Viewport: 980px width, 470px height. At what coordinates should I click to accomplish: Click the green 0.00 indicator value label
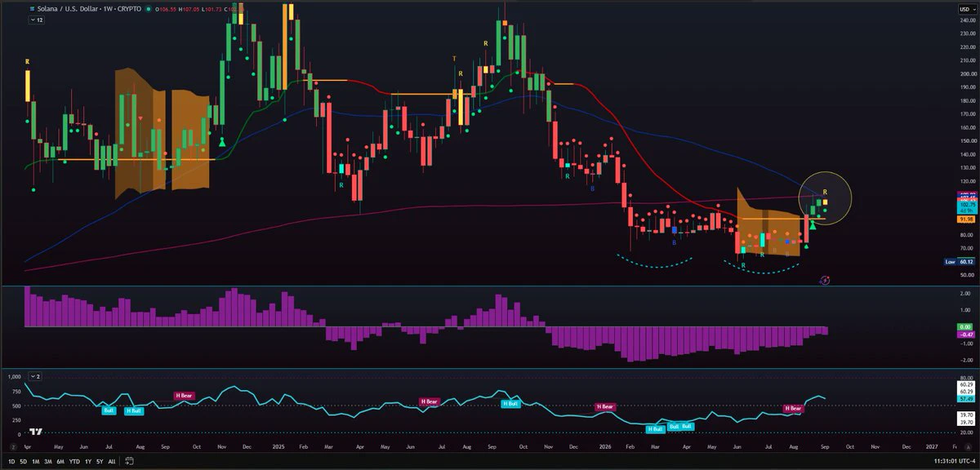965,326
